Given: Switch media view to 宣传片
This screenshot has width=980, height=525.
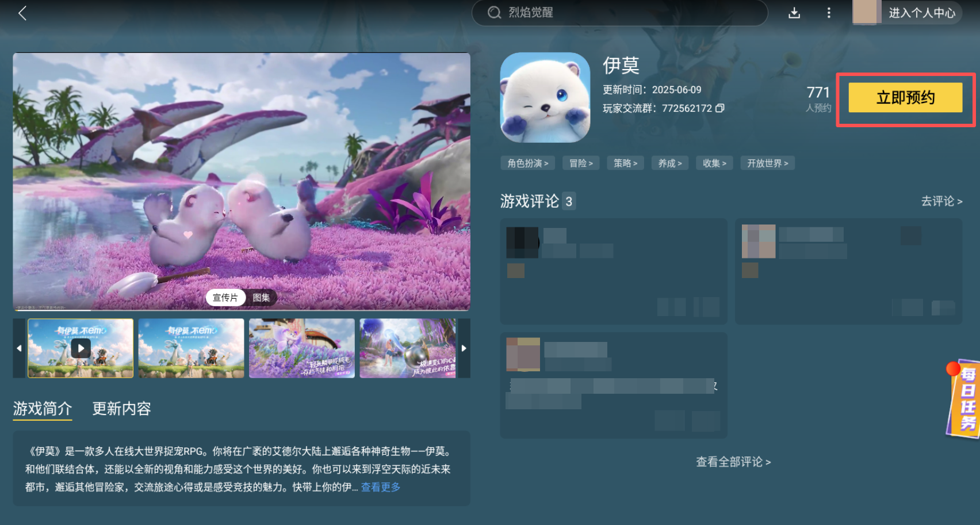Looking at the screenshot, I should tap(225, 298).
